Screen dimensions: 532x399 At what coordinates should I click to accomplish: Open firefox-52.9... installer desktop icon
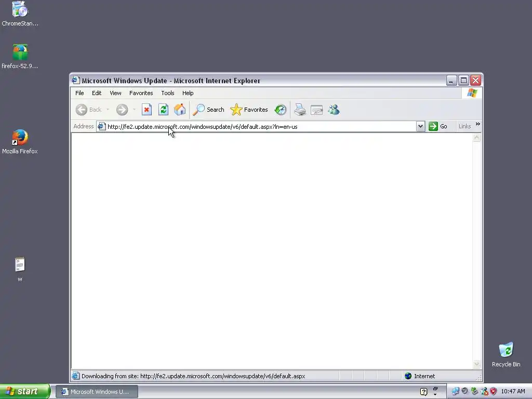pyautogui.click(x=20, y=56)
